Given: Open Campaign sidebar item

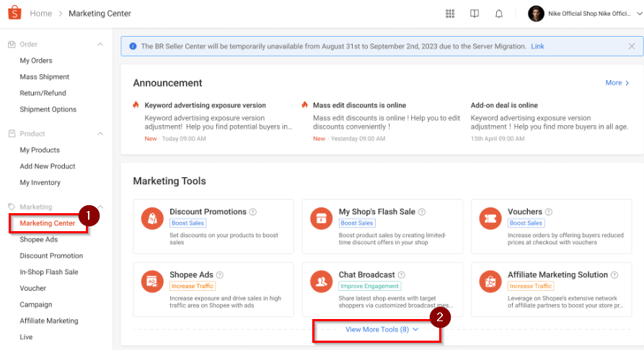Looking at the screenshot, I should [36, 305].
